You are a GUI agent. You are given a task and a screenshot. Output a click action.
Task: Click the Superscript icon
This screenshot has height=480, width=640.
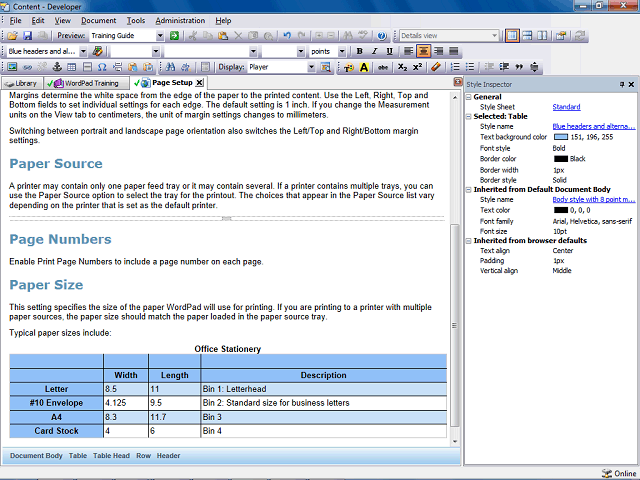417,67
